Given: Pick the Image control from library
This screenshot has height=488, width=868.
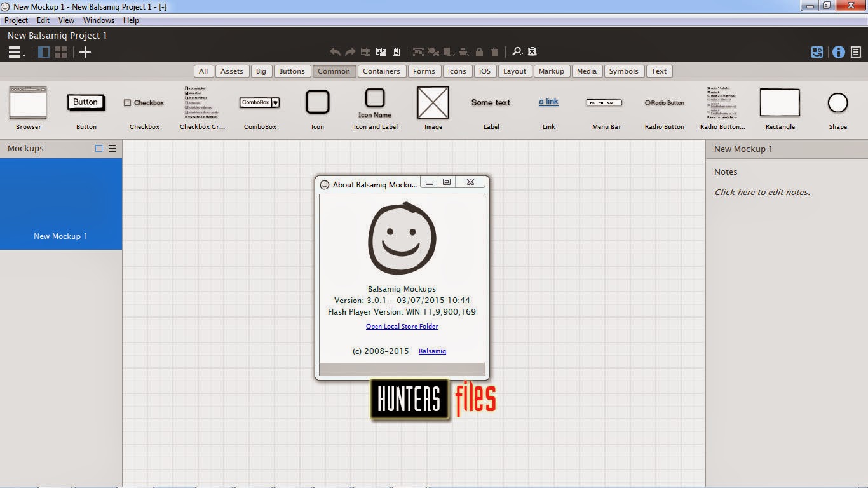Looking at the screenshot, I should click(x=433, y=108).
